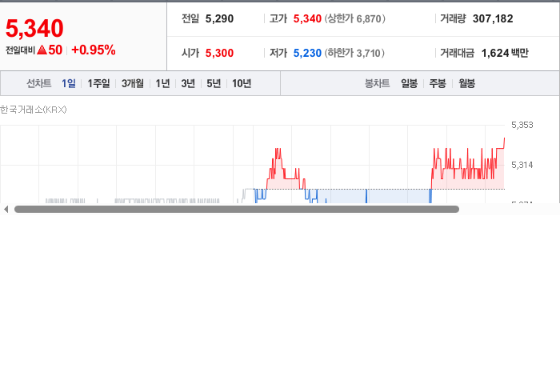Select the 1일 line chart tab
Screen dimensions: 560x392
69,83
